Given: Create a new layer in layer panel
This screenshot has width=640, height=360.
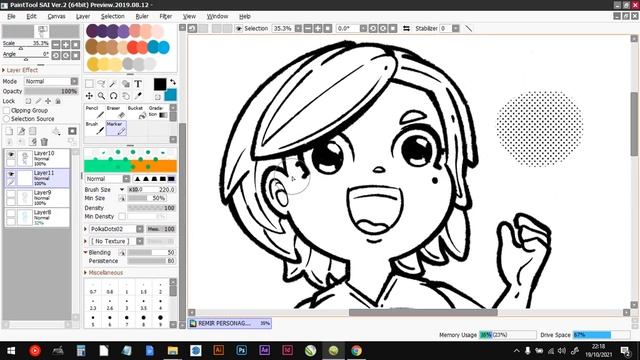Looking at the screenshot, I should (9, 131).
